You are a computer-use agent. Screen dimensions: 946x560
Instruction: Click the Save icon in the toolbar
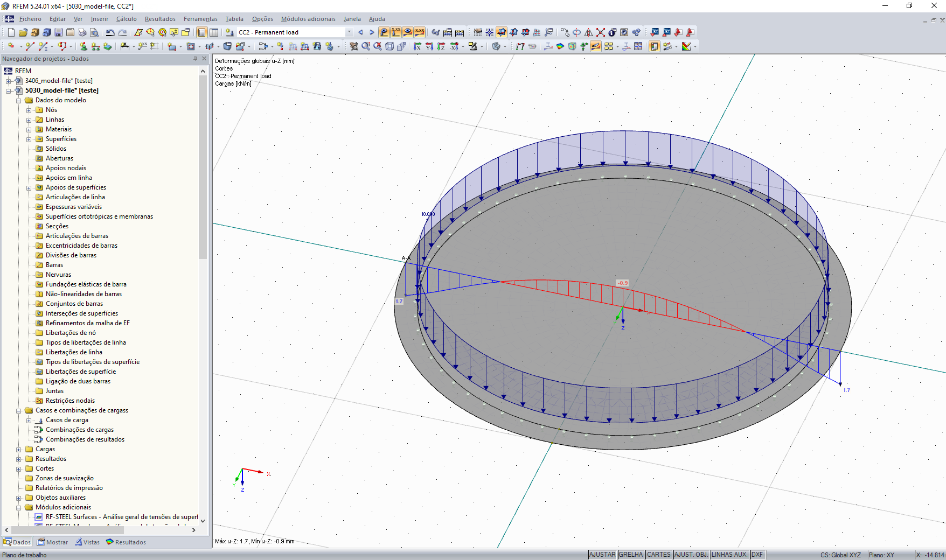tap(59, 32)
